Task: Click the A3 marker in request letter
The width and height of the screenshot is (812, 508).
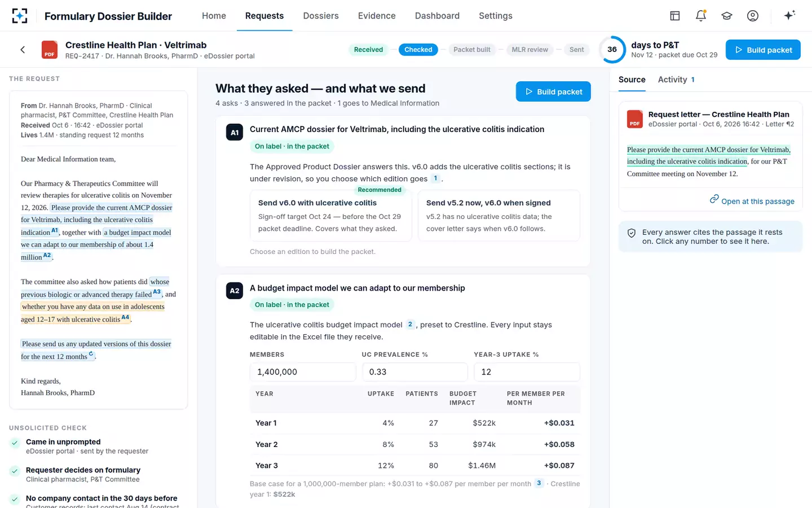Action: point(157,292)
